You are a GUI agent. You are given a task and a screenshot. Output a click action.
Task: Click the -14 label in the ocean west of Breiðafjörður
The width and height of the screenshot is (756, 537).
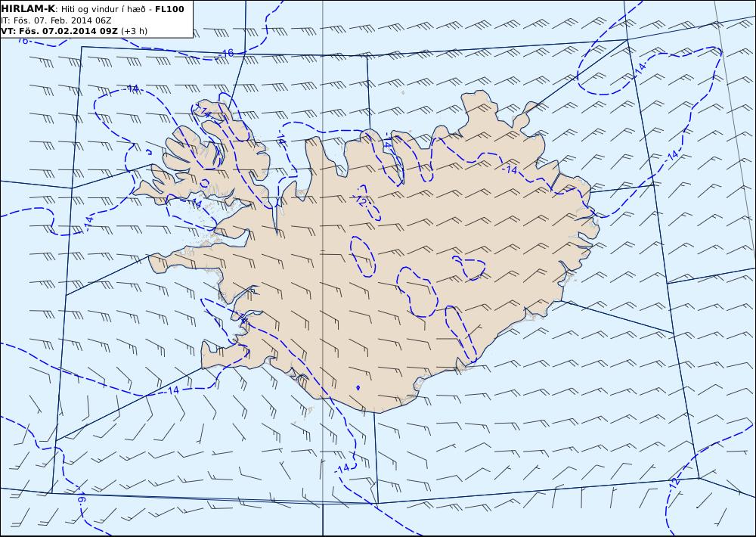click(87, 223)
